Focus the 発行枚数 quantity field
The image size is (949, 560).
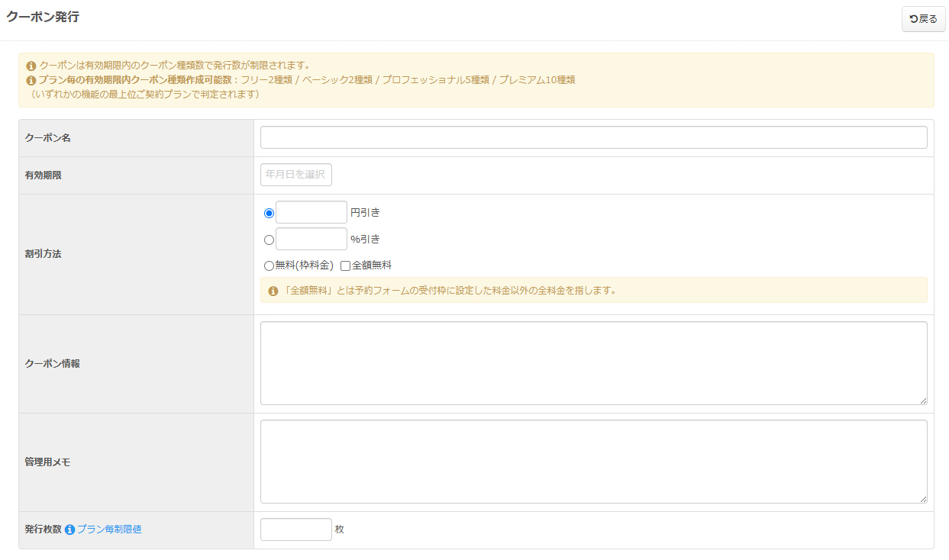click(x=295, y=529)
